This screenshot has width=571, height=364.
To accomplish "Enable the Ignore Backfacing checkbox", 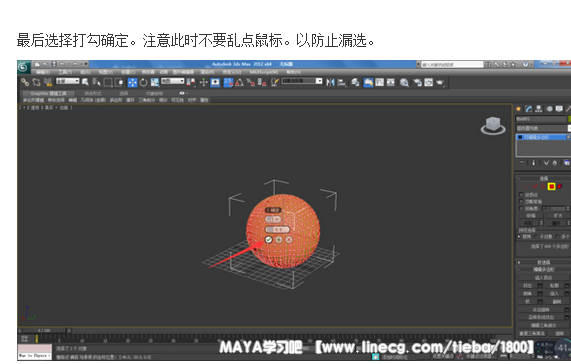I will 521,201.
